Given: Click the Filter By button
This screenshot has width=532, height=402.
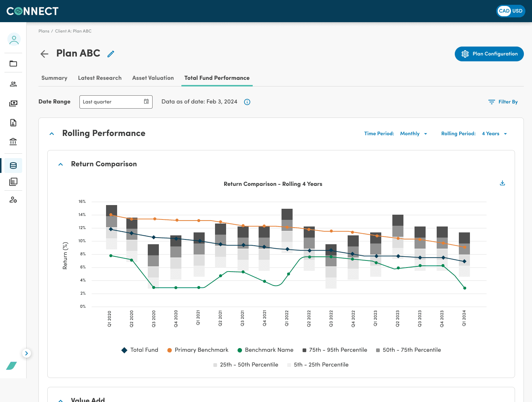Looking at the screenshot, I should (x=503, y=102).
